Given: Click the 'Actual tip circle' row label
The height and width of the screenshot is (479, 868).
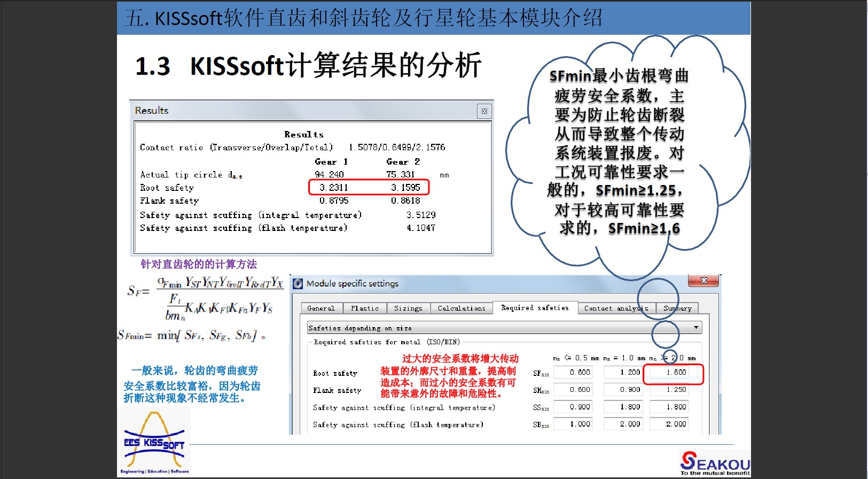Looking at the screenshot, I should pos(191,175).
